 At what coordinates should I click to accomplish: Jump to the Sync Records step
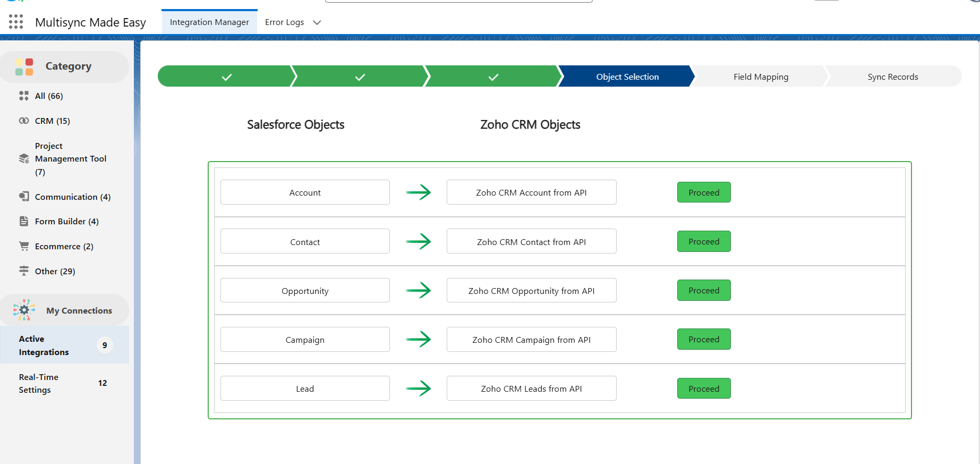892,77
